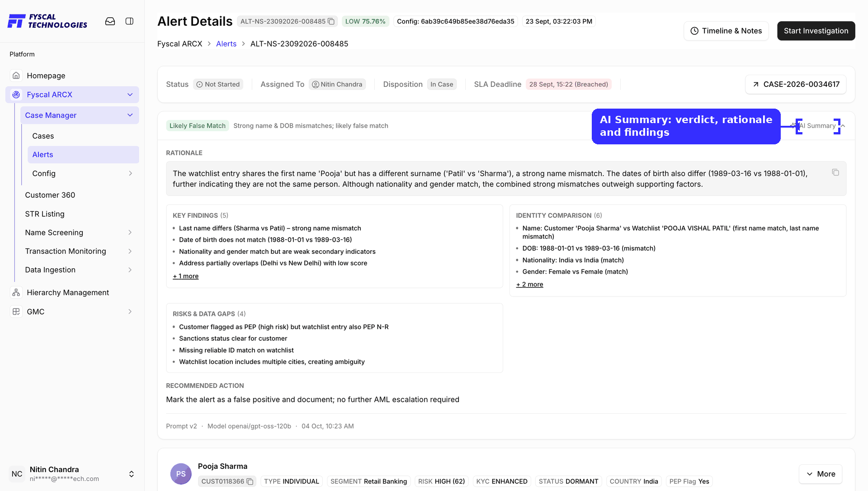Click the NC user avatar
This screenshot has height=491, width=868.
pyautogui.click(x=17, y=474)
